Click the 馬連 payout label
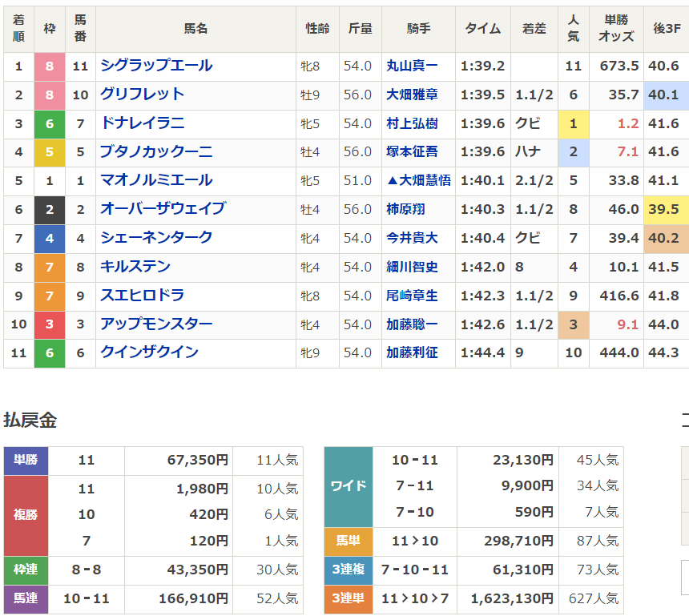 tap(26, 598)
